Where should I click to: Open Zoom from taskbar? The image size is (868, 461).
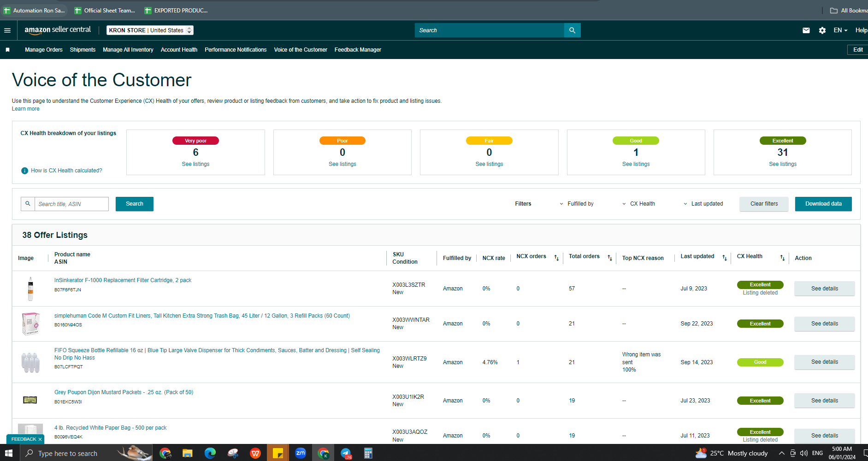301,453
